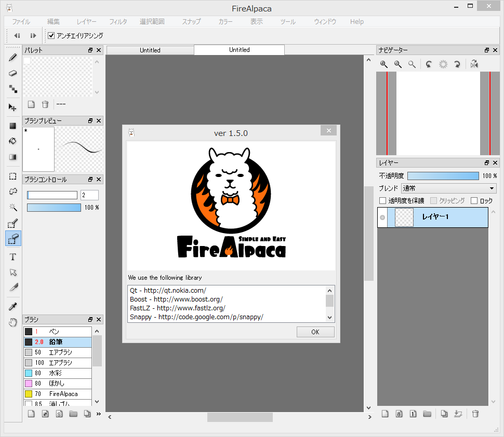
Task: Pick the Bucket fill tool
Action: tap(12, 141)
